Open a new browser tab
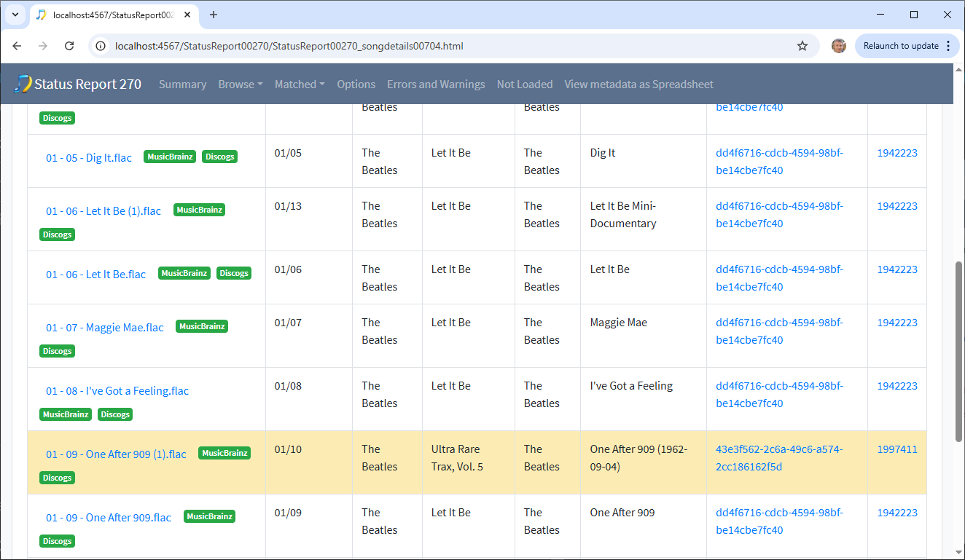 [214, 15]
